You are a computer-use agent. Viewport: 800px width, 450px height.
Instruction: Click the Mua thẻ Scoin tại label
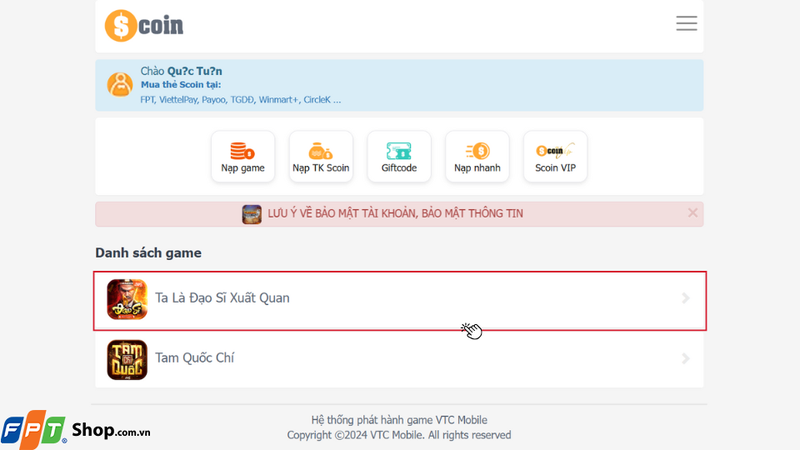181,85
